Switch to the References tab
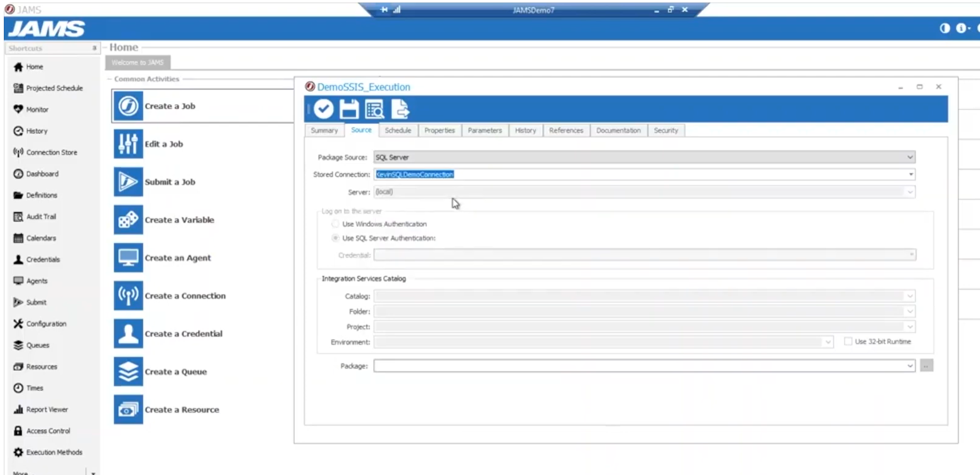Screen dimensions: 980x475 coord(566,130)
